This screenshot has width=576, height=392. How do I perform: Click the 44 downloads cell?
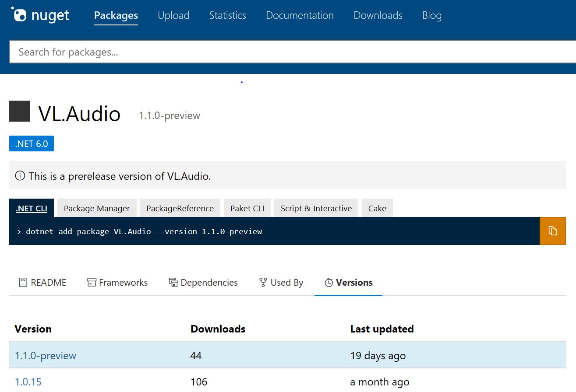click(x=196, y=356)
